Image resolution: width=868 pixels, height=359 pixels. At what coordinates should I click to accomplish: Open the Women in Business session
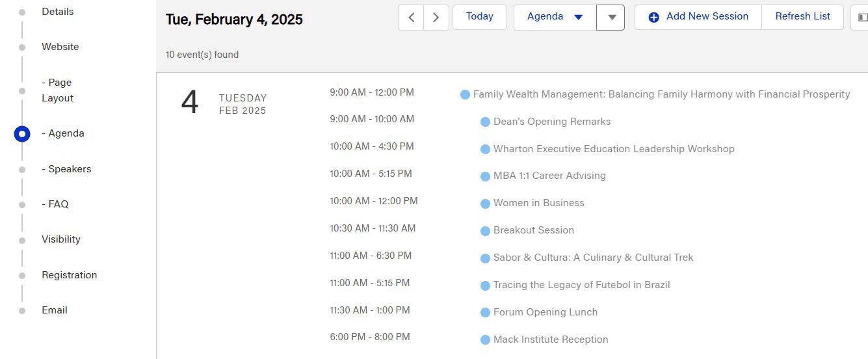[x=539, y=203]
